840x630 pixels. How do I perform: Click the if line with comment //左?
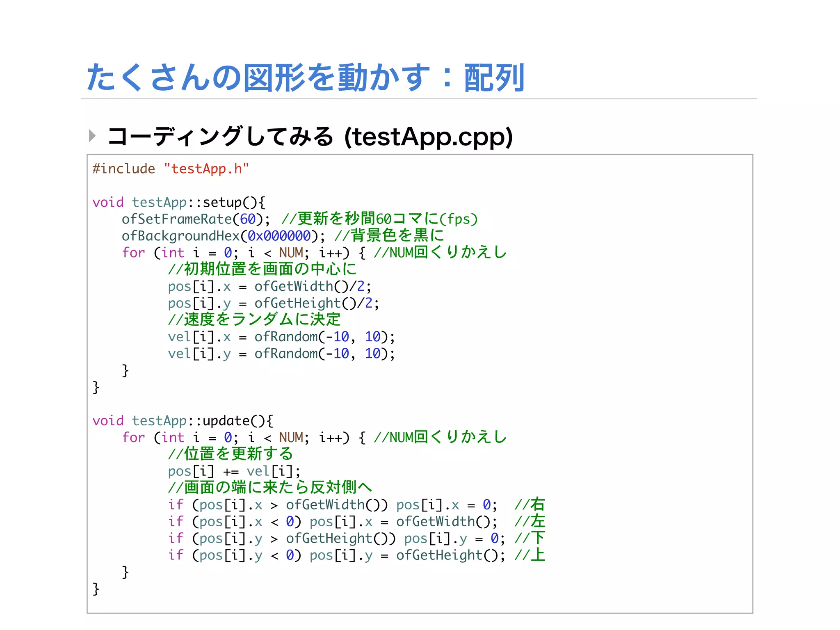pyautogui.click(x=357, y=522)
